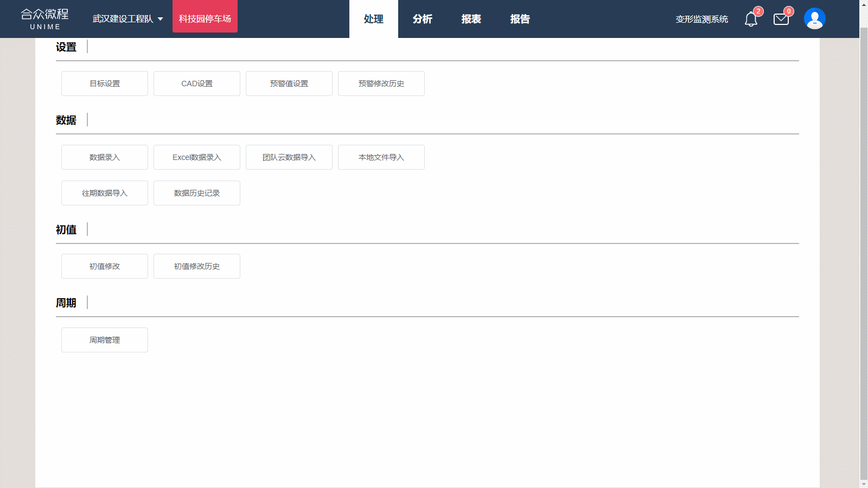This screenshot has height=488, width=868.
Task: Open the mail envelope inbox icon
Action: [781, 20]
